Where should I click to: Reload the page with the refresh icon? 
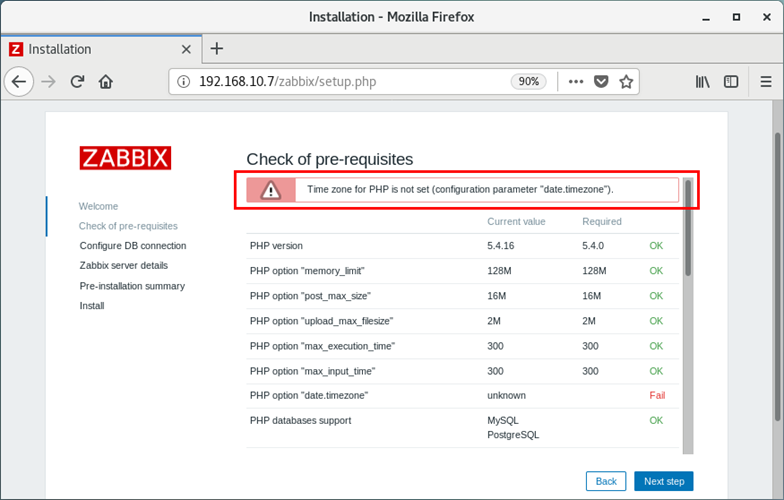click(78, 82)
